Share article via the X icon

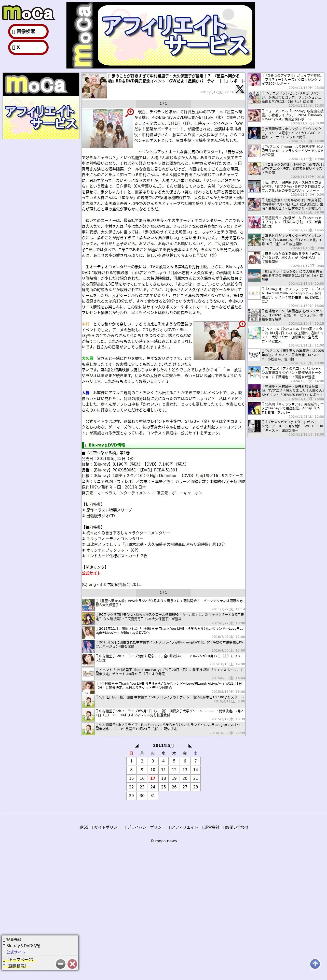(x=240, y=89)
